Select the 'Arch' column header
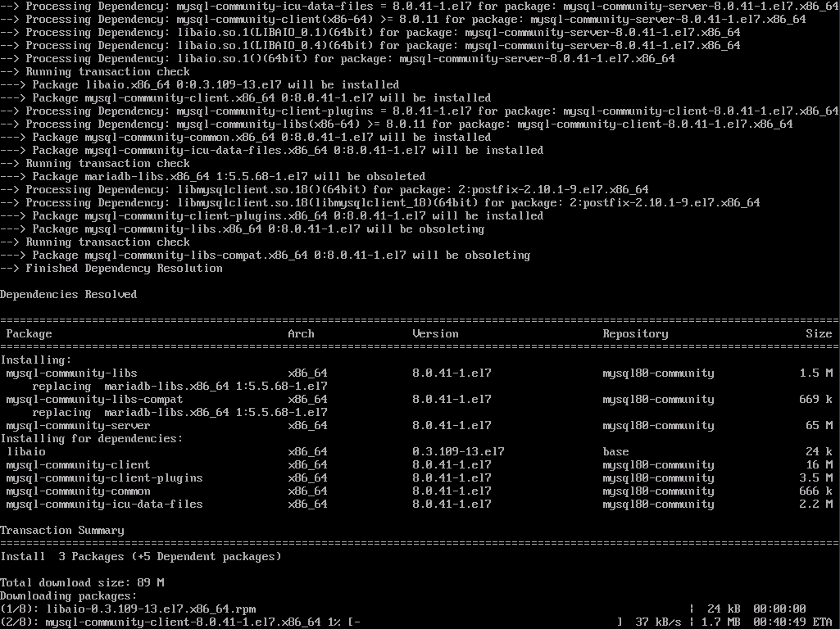Screen dimensions: 840x629 301,333
